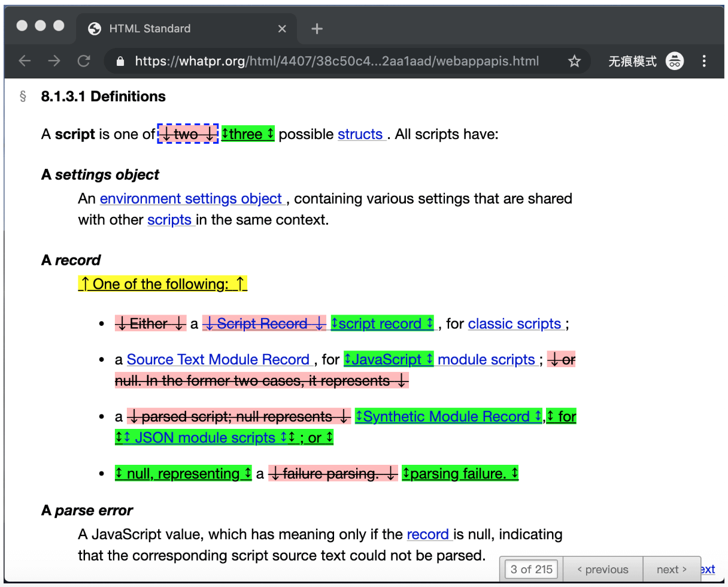Open the "structs" link
Screen dimensions: 728x587
(x=360, y=134)
